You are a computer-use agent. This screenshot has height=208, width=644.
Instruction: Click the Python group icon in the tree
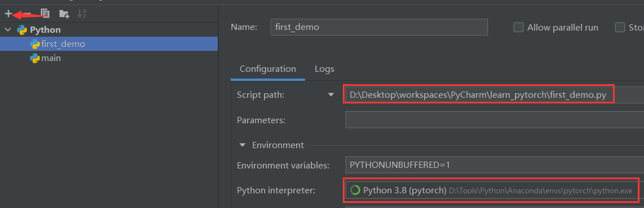(21, 29)
